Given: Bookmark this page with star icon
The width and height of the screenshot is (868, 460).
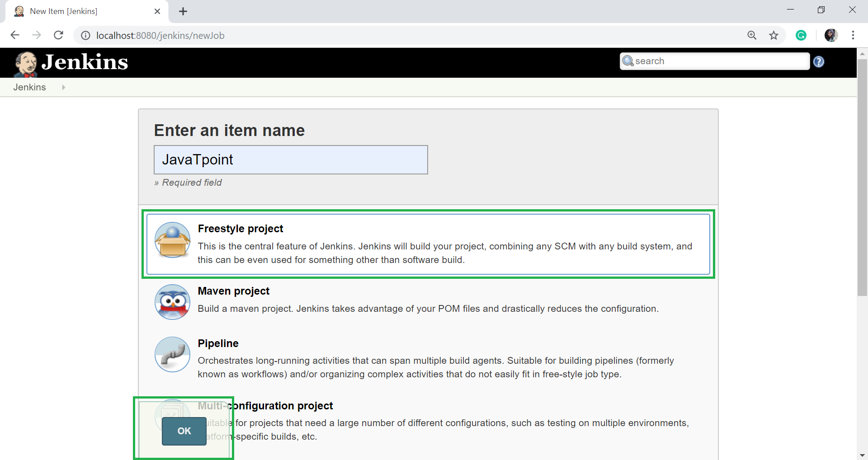Looking at the screenshot, I should (x=774, y=35).
